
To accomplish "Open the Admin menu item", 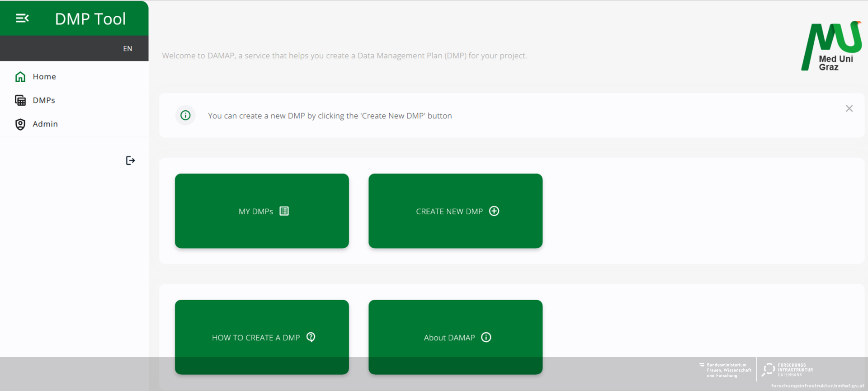I will pos(45,124).
